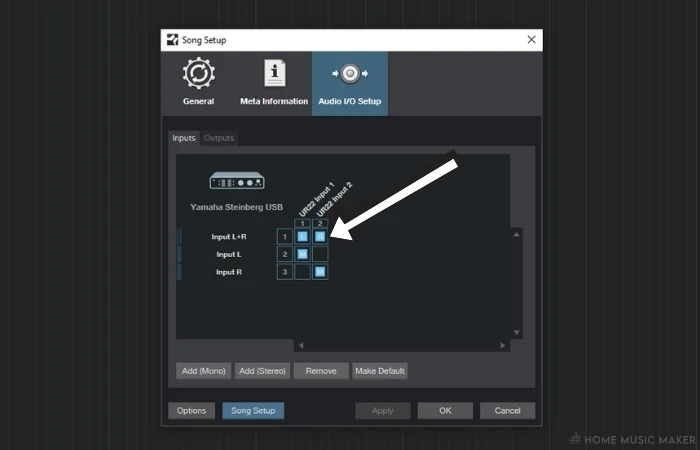
Task: Select the Audio I/O Setup tab
Action: tap(350, 83)
